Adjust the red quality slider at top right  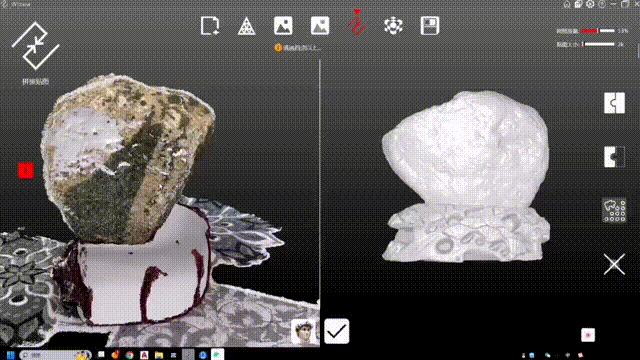click(x=598, y=31)
